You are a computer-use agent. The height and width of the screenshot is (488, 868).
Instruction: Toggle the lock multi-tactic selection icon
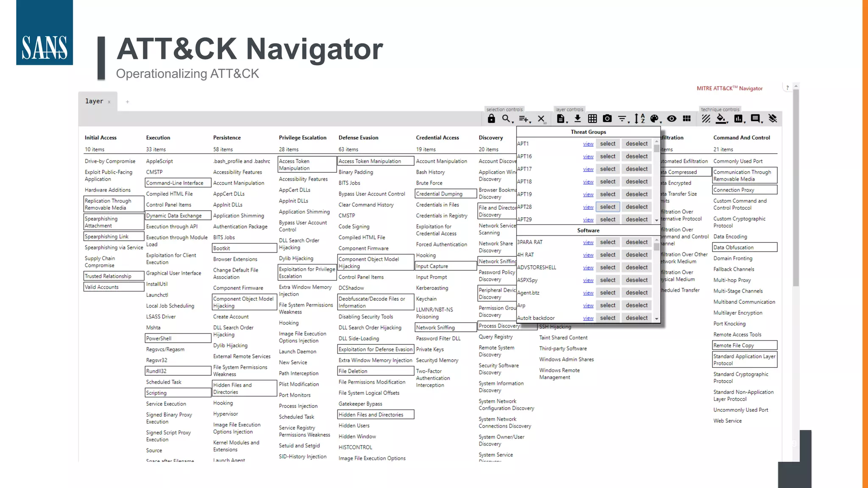(x=491, y=119)
